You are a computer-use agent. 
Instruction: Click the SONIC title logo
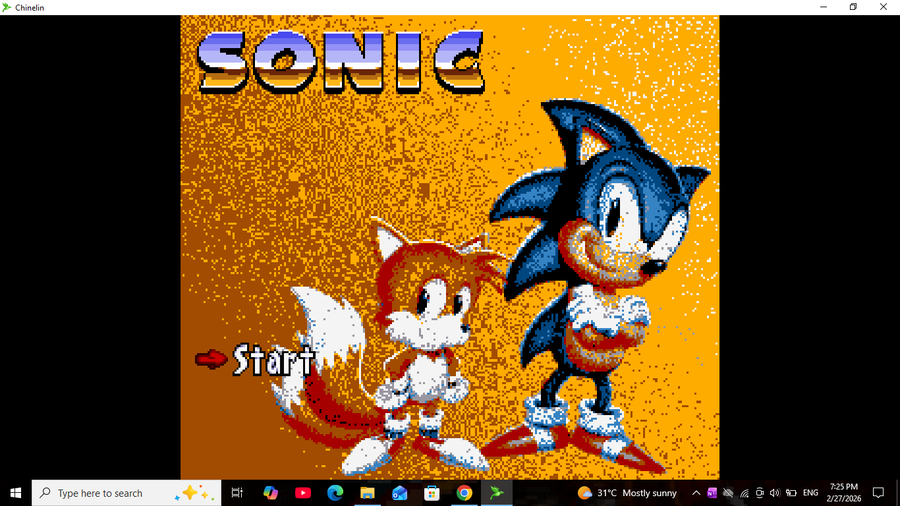point(340,62)
